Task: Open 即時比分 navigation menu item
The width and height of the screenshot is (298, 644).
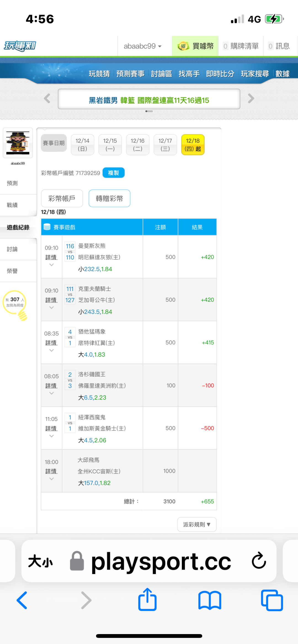Action: 220,74
